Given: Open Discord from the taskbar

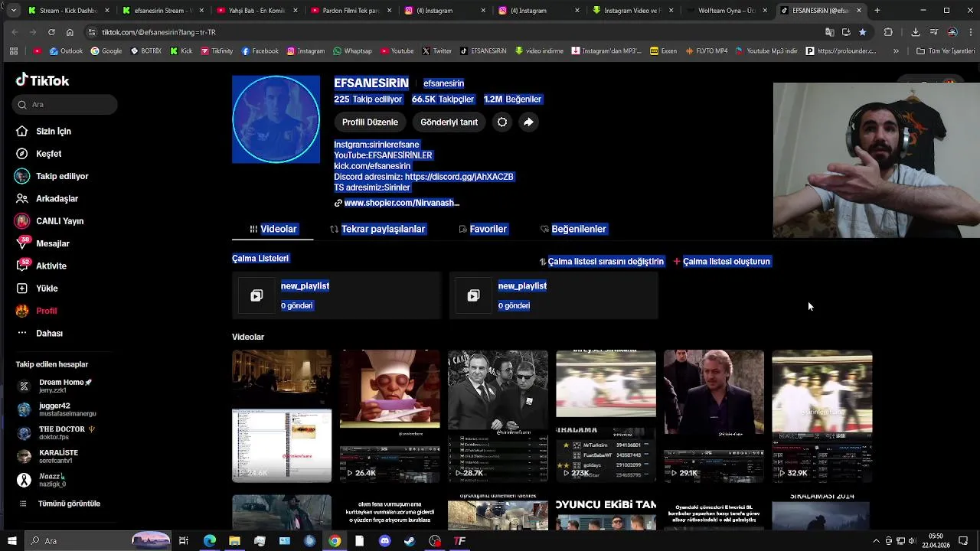Looking at the screenshot, I should (385, 541).
